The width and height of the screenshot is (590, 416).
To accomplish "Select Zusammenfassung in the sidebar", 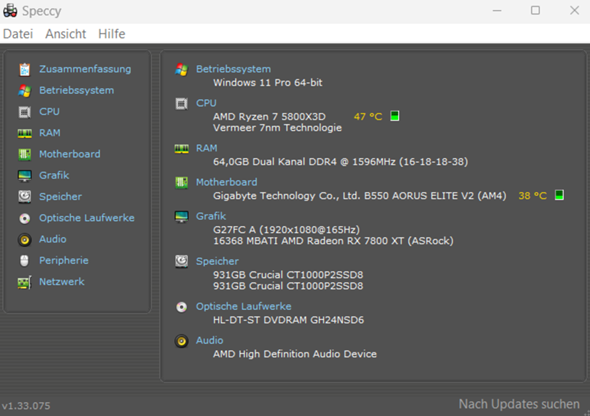I will click(85, 69).
